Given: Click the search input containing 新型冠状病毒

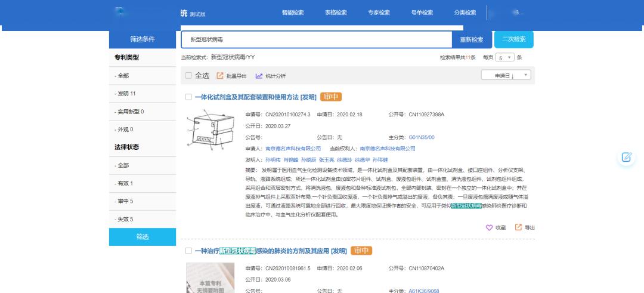Looking at the screenshot, I should [316, 40].
